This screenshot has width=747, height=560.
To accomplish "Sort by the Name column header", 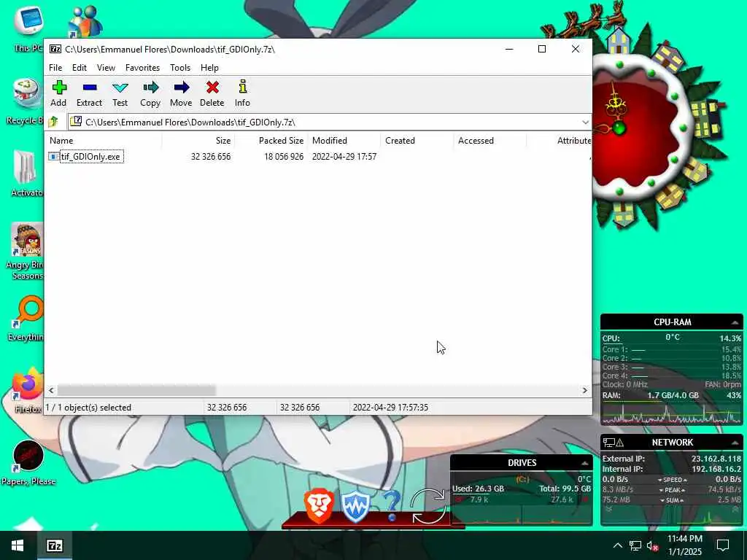I will [104, 141].
